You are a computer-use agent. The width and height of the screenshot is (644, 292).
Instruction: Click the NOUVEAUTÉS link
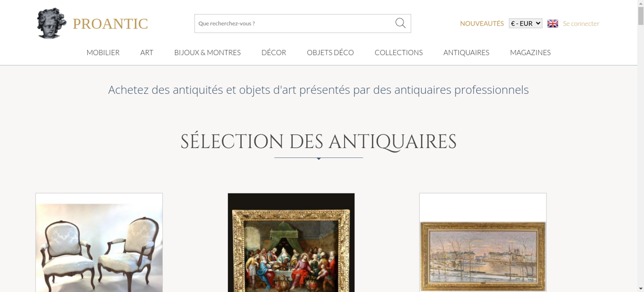tap(482, 23)
